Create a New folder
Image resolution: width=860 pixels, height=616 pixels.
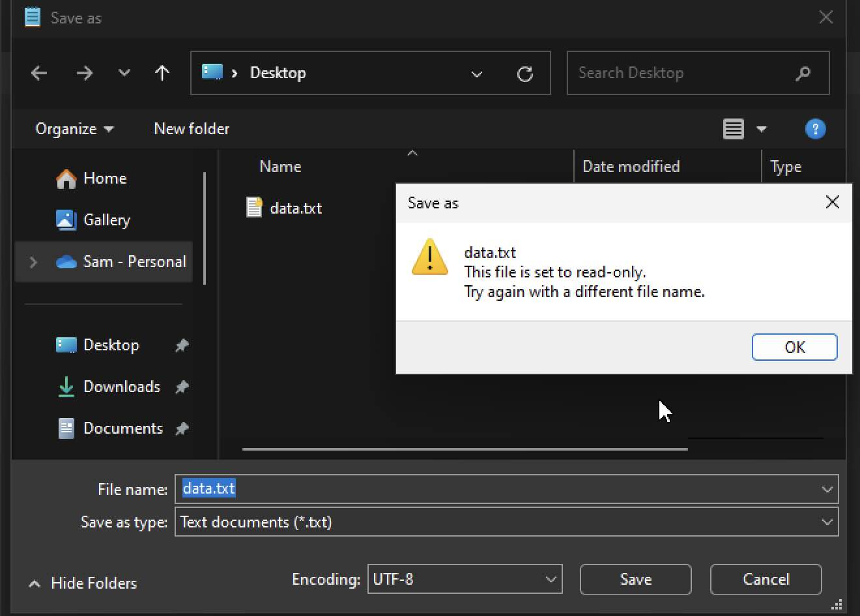coord(191,128)
